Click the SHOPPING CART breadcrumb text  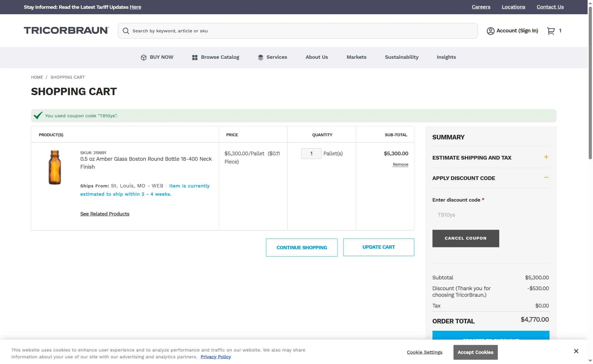pyautogui.click(x=68, y=77)
